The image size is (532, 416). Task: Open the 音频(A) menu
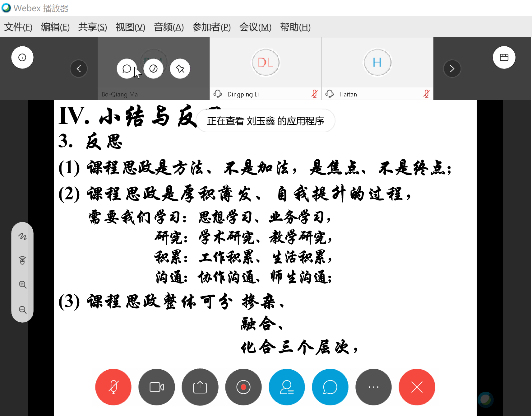point(169,27)
